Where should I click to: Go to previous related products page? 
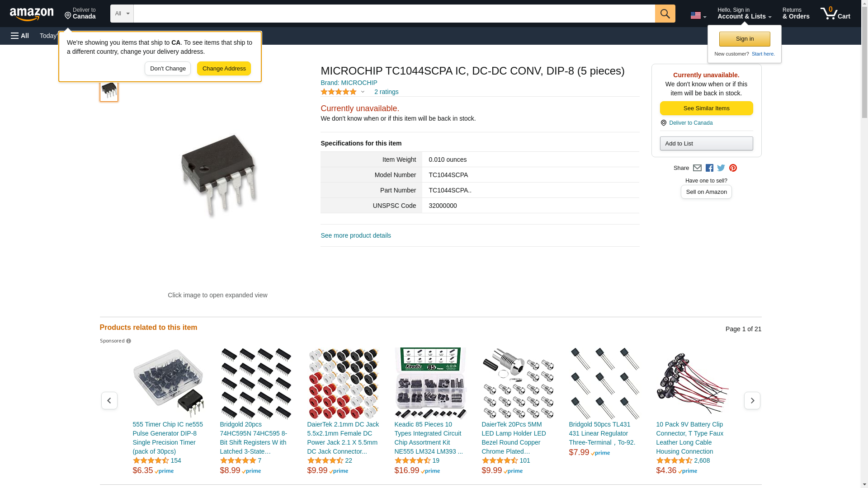(x=109, y=401)
